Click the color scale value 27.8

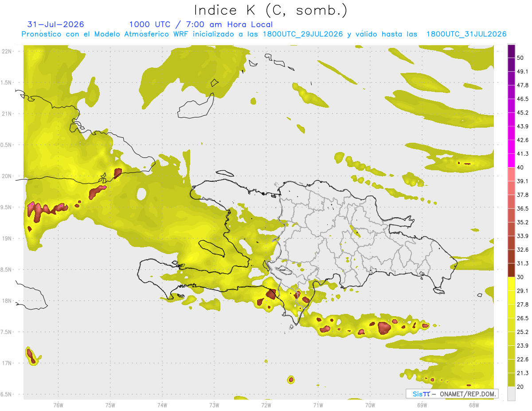pos(523,305)
